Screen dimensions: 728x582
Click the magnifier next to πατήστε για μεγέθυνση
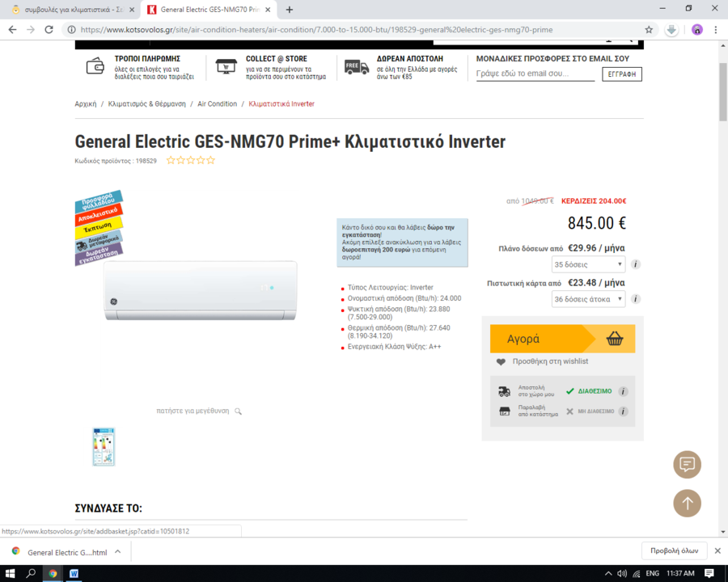pos(238,411)
